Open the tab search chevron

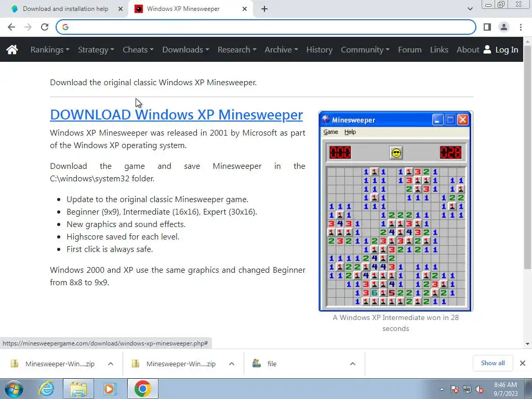(470, 9)
